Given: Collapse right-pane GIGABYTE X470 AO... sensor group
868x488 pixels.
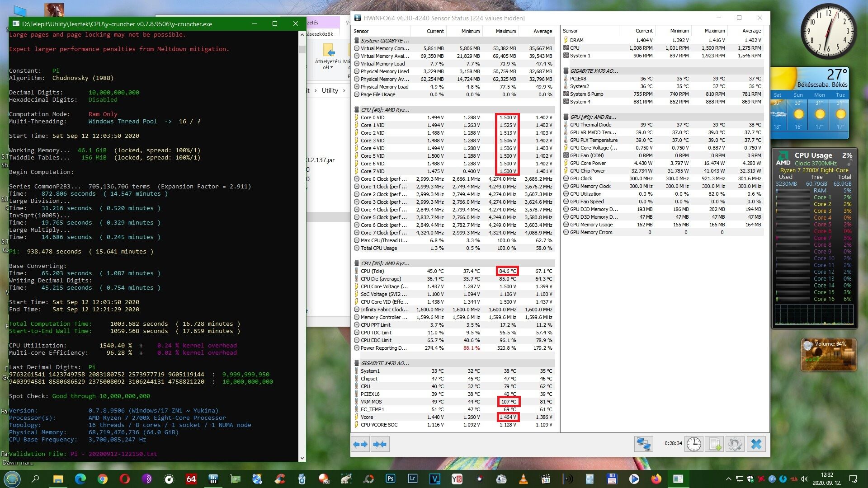Looking at the screenshot, I should click(x=594, y=71).
